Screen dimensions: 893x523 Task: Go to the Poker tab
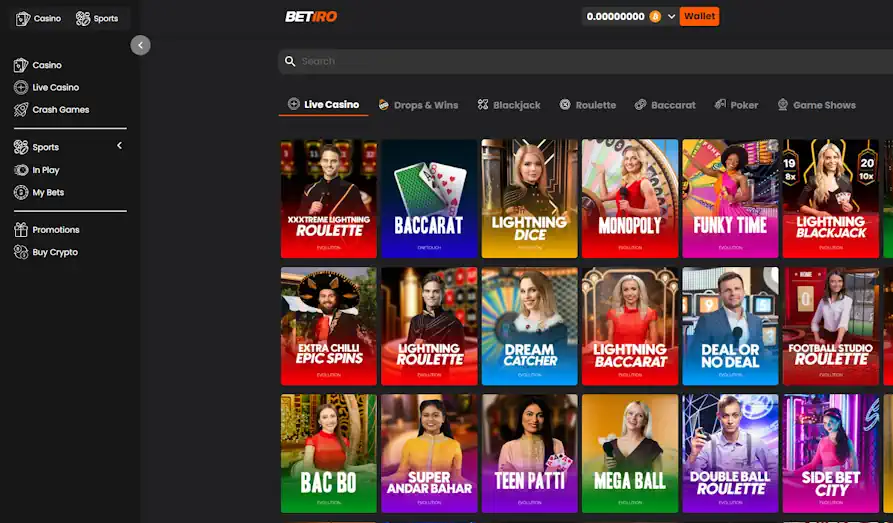click(736, 105)
